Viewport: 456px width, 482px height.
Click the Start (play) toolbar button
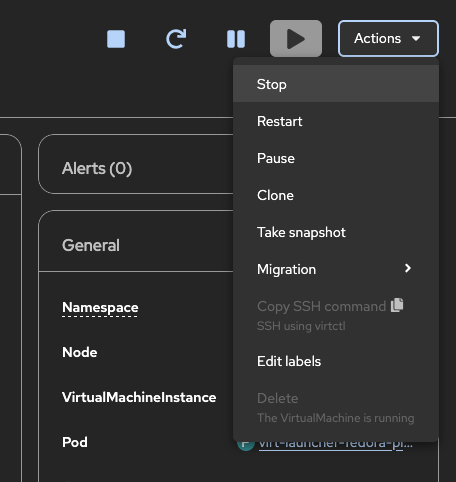[296, 39]
